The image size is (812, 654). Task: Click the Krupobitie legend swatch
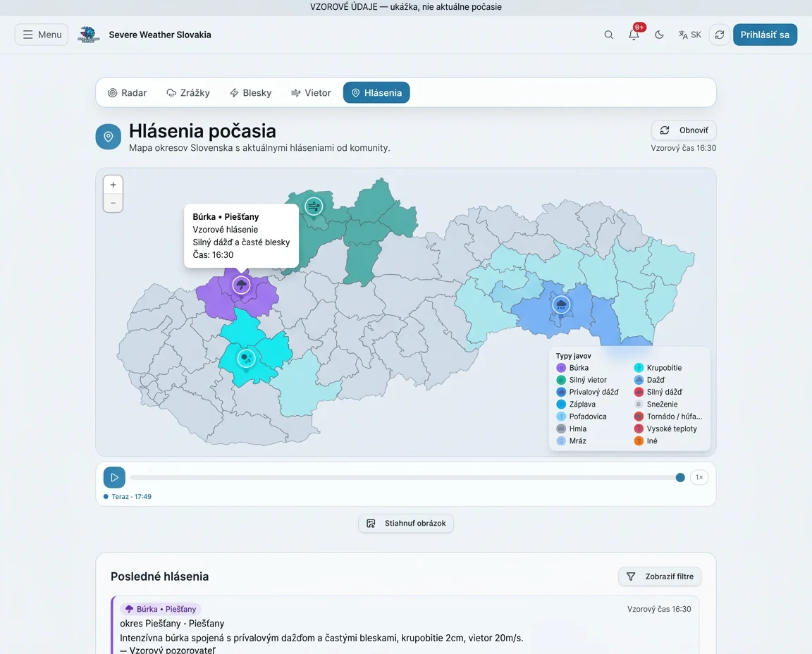coord(639,368)
